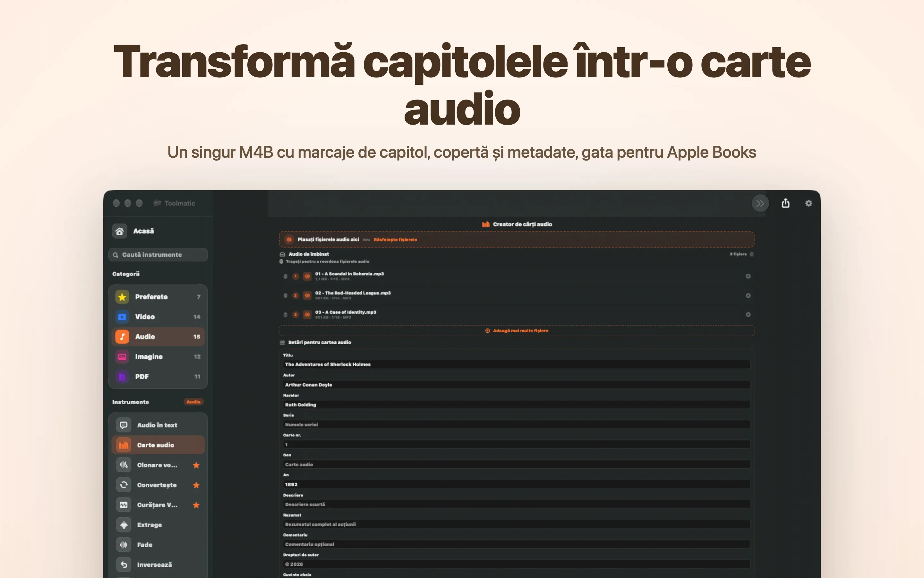The height and width of the screenshot is (578, 924).
Task: Click the Drepturi de autor field
Action: coord(517,564)
